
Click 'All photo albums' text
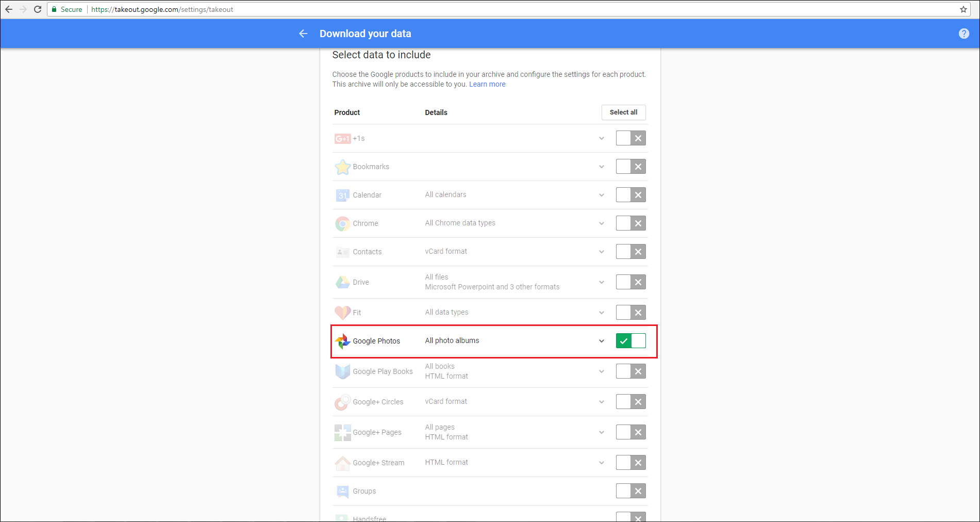click(452, 340)
